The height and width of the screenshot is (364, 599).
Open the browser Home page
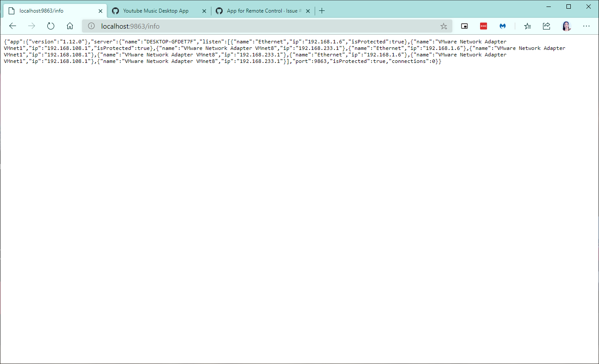click(69, 26)
